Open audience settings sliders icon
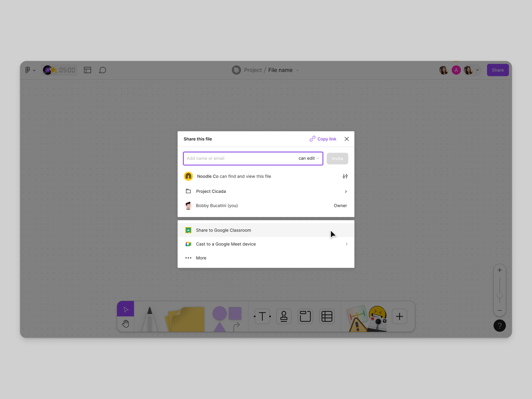Image resolution: width=532 pixels, height=399 pixels. 345,176
